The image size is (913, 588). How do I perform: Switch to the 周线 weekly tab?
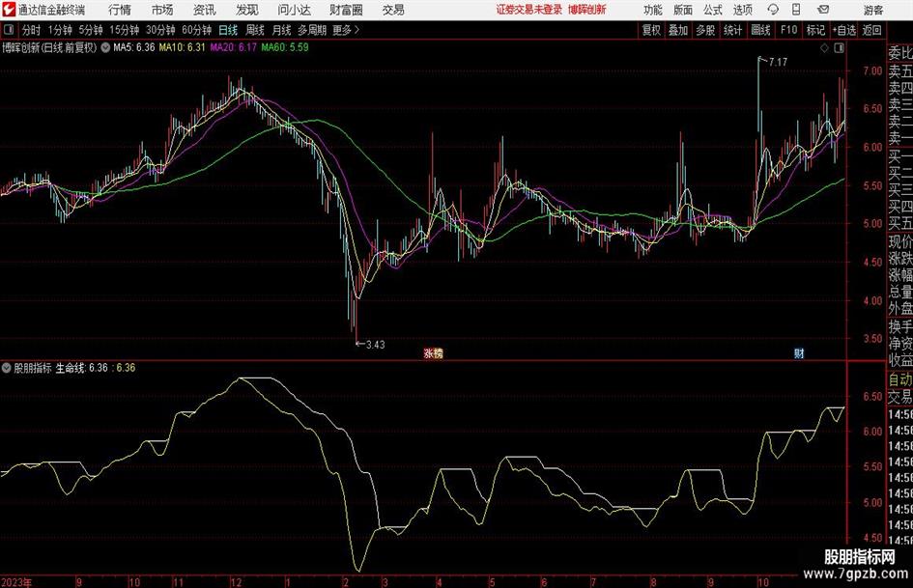tap(255, 30)
